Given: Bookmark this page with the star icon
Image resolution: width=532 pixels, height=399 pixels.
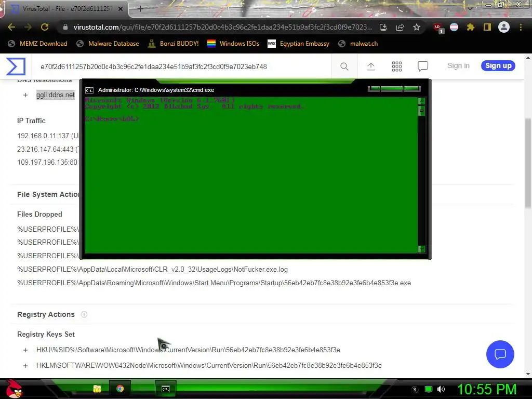Looking at the screenshot, I should coord(417,27).
